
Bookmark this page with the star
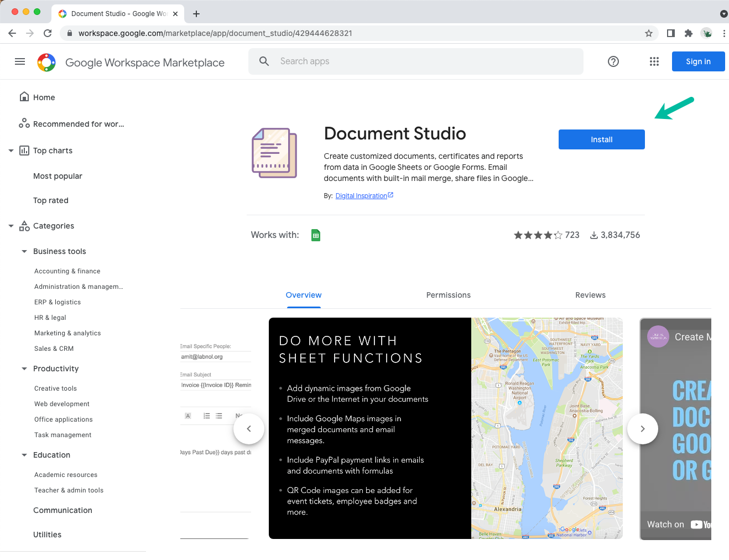(x=649, y=33)
